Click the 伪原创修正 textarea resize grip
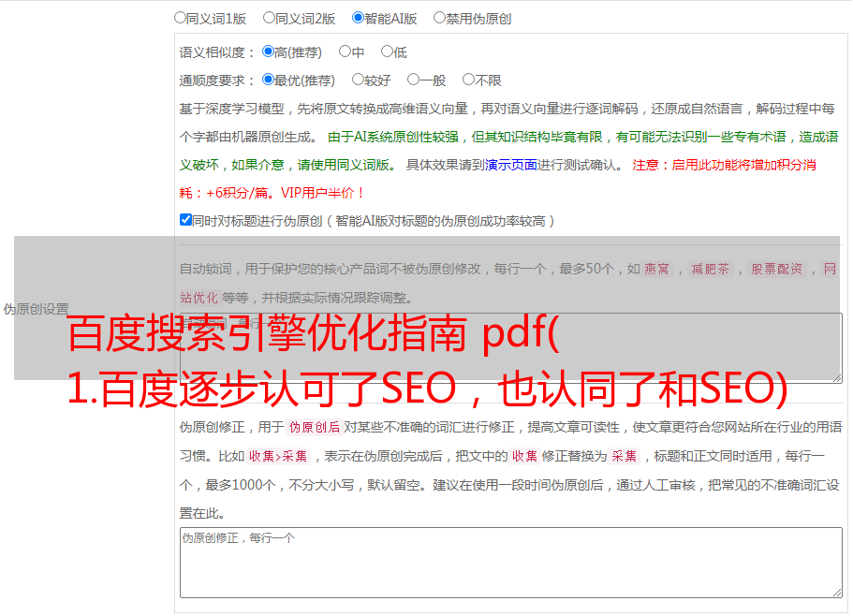Screen dimensions: 853x616 tap(837, 593)
